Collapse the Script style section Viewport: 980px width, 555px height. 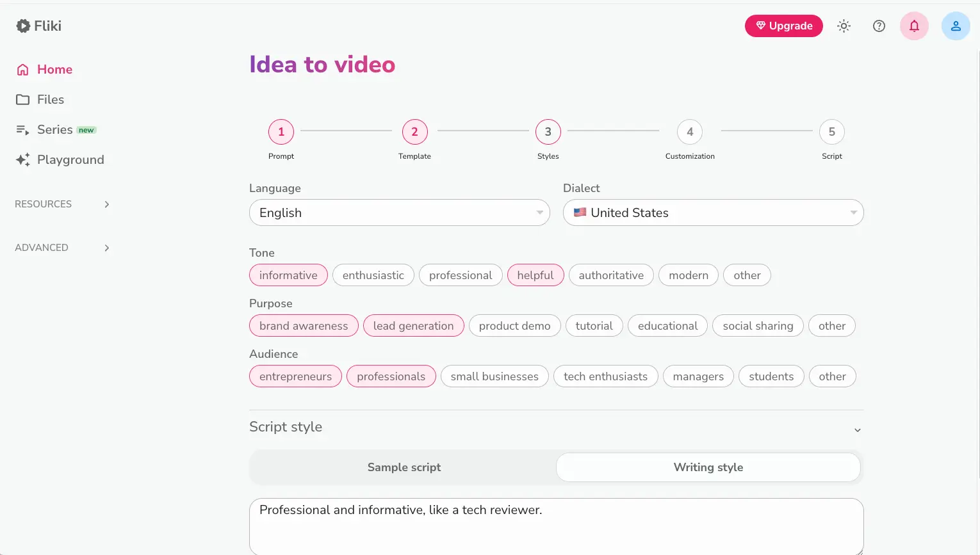click(x=857, y=429)
